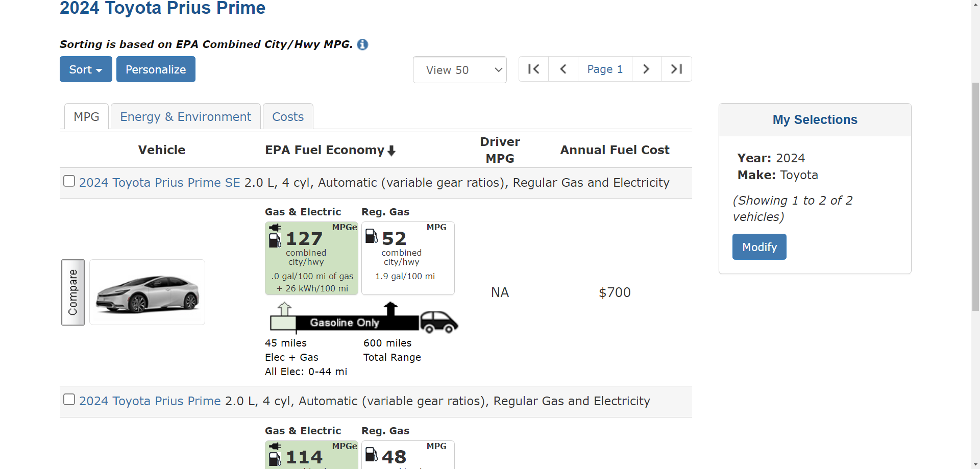The width and height of the screenshot is (980, 469).
Task: Select the MPG tab
Action: [x=86, y=117]
